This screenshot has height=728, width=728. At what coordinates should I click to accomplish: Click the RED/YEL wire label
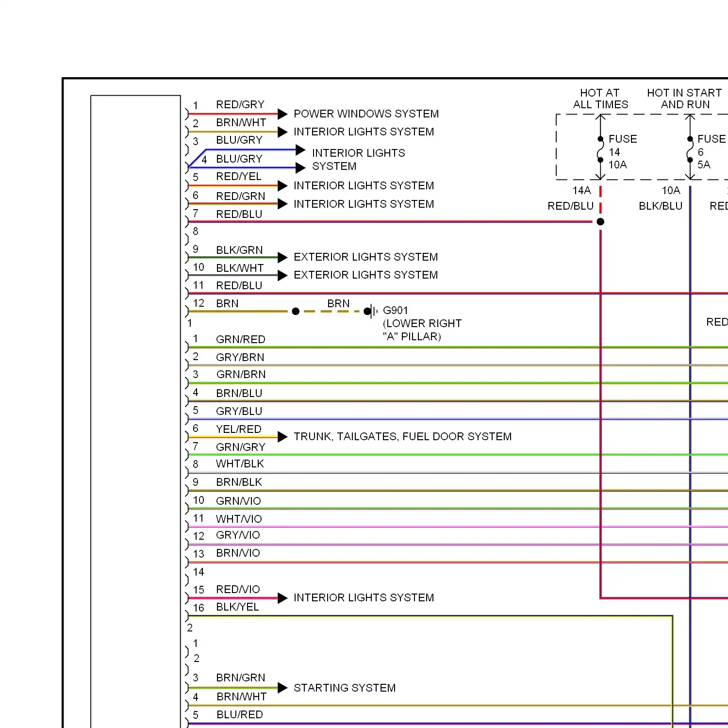239,176
